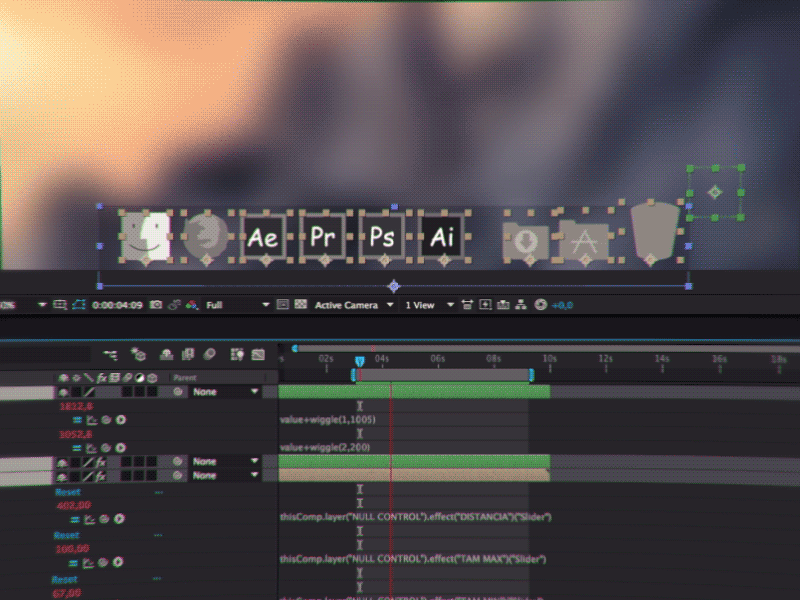The width and height of the screenshot is (800, 600).
Task: Click the Graph Editor icon in timeline
Action: point(258,353)
